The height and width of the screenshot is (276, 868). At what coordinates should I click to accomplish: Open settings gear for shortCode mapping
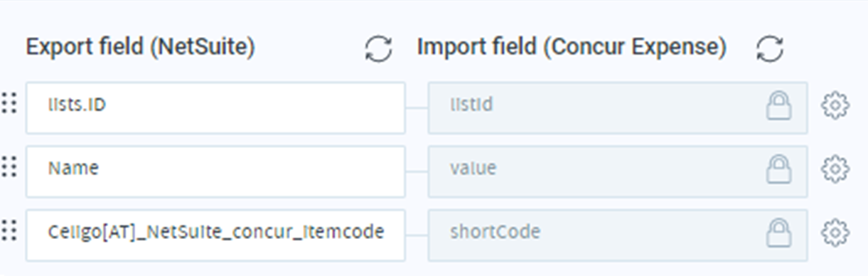pyautogui.click(x=835, y=233)
